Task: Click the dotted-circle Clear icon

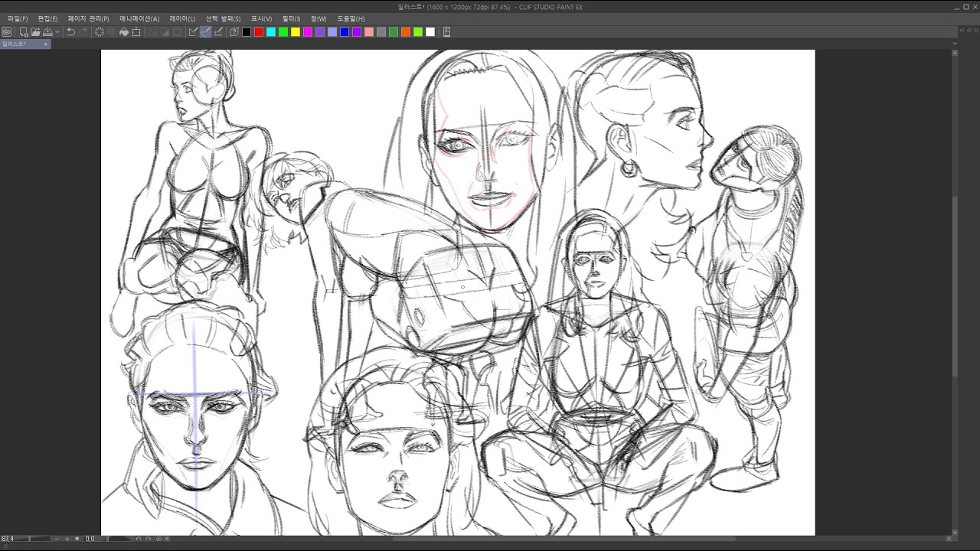Action: pyautogui.click(x=100, y=32)
